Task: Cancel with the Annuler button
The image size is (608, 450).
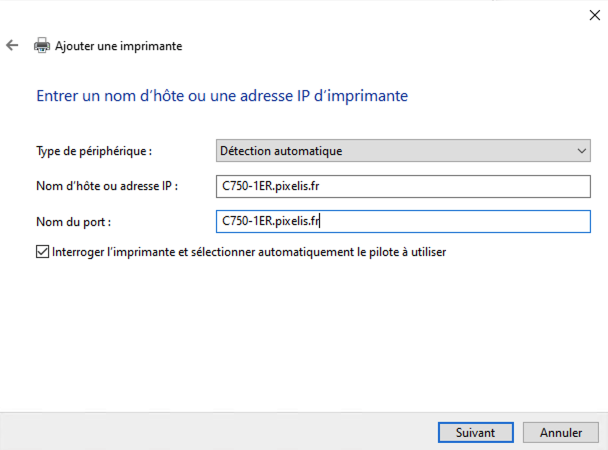Action: click(561, 433)
